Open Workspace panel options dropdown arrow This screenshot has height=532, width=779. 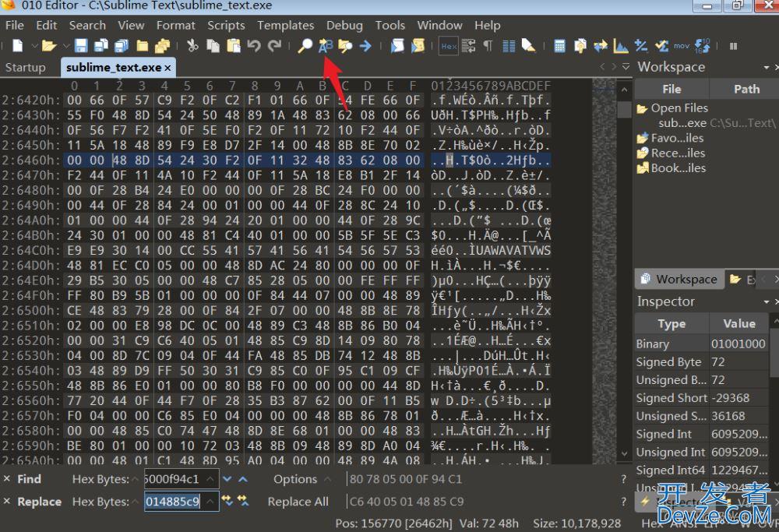point(767,67)
